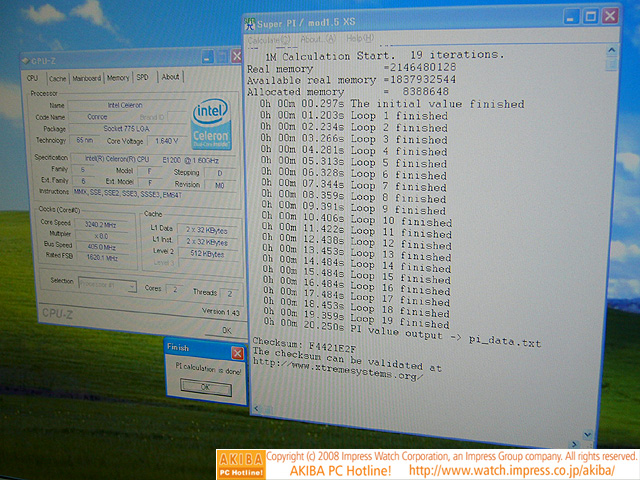Go to the SPD tab

[143, 77]
